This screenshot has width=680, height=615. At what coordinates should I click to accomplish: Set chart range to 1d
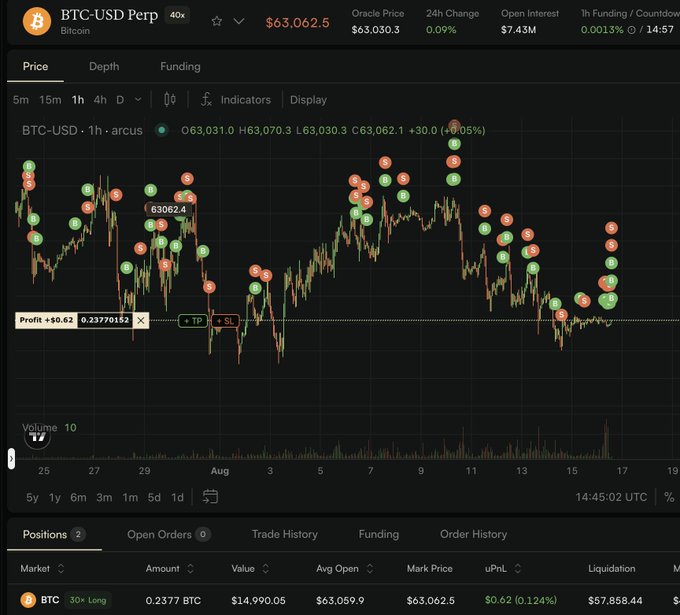point(177,497)
